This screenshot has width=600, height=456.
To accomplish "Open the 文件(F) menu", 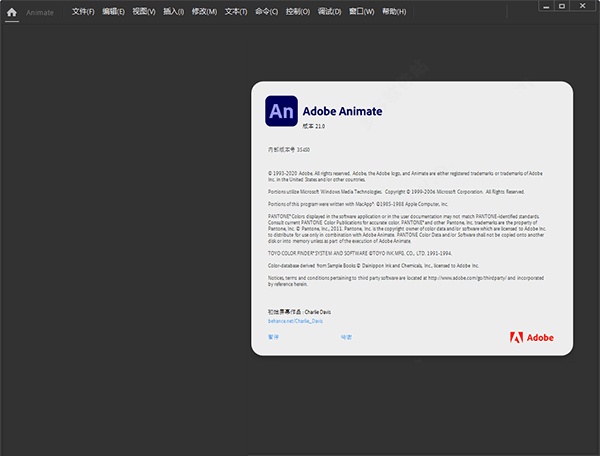I will tap(83, 11).
